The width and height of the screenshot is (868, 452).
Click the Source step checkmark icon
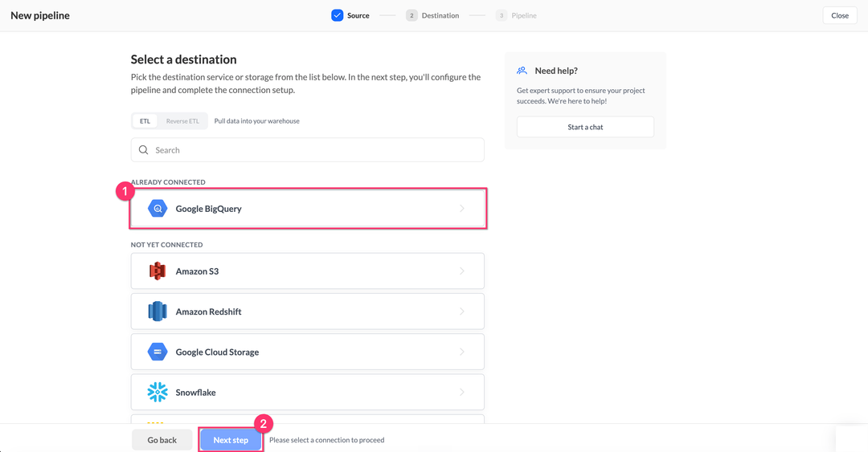click(337, 15)
